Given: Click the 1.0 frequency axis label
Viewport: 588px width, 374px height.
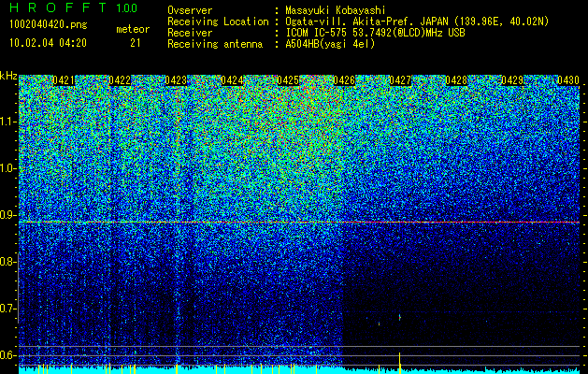Looking at the screenshot, I should click(7, 168).
